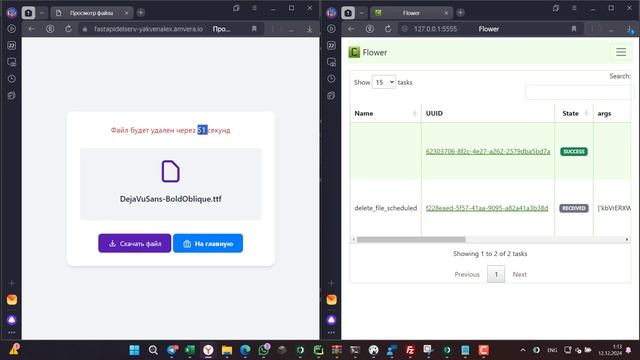Open Yandex Browser from taskbar
Viewport: 640px width, 360px height.
coord(208,350)
